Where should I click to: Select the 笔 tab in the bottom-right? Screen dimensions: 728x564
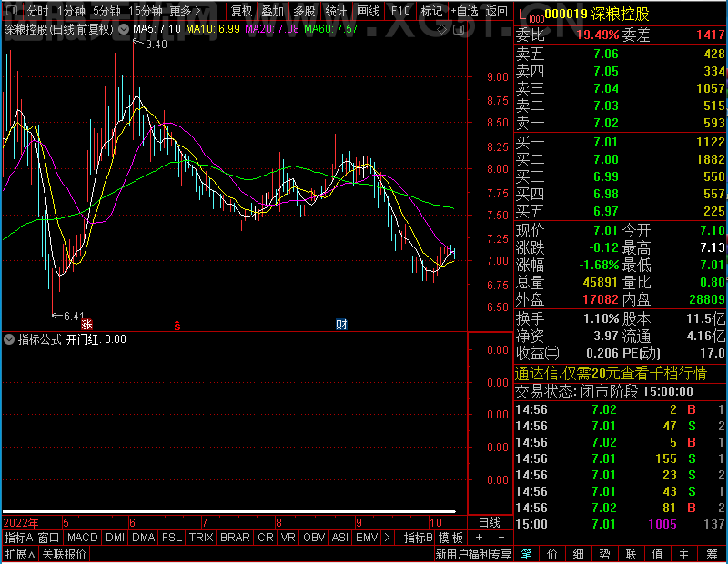(x=527, y=554)
